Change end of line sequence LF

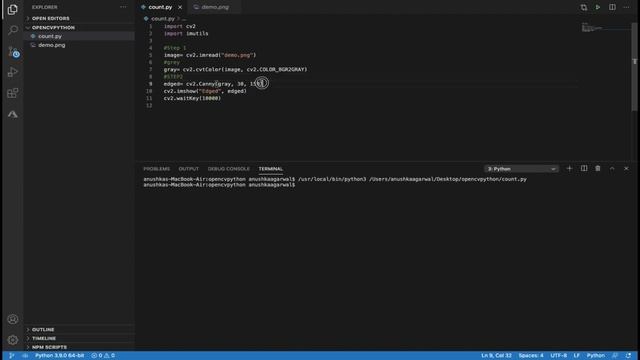click(x=577, y=356)
